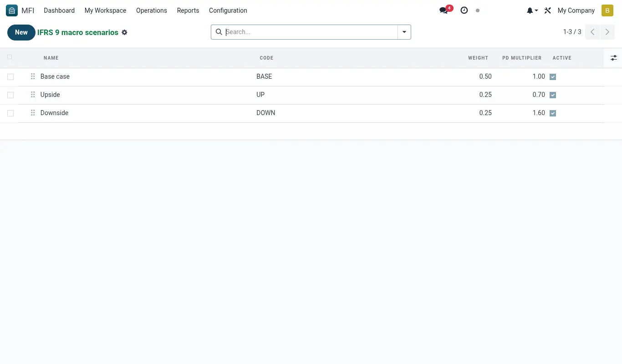Screen dimensions: 622x364
Task: Open the MFI app home icon
Action: 12,10
